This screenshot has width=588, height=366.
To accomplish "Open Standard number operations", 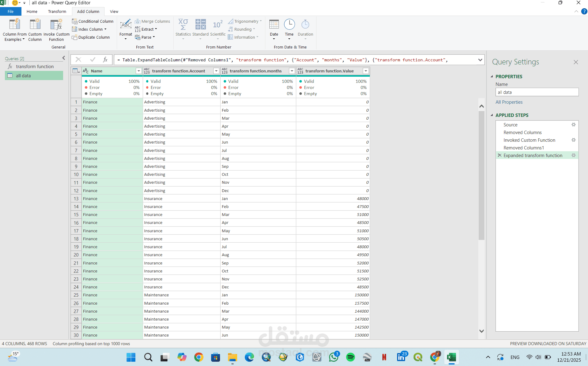I will [x=200, y=30].
